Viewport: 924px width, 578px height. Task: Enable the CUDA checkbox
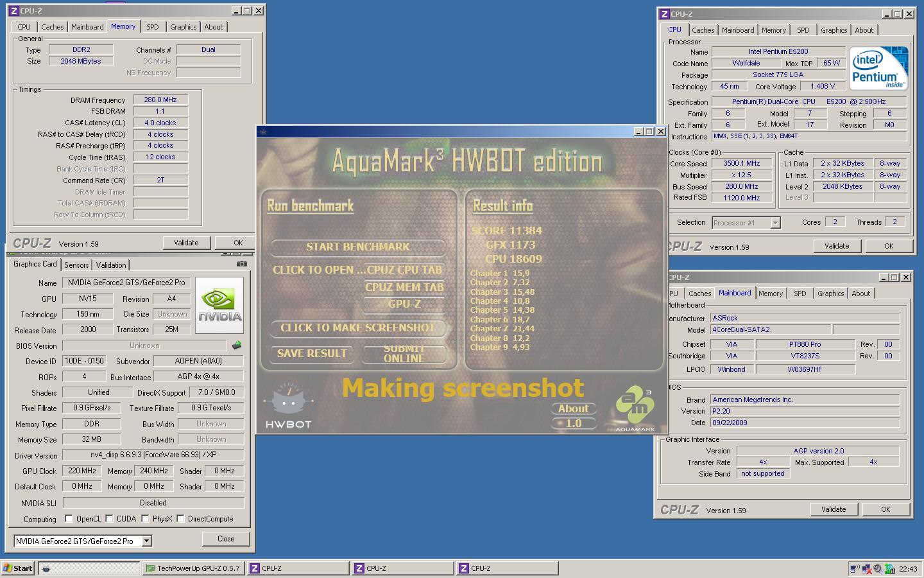110,519
